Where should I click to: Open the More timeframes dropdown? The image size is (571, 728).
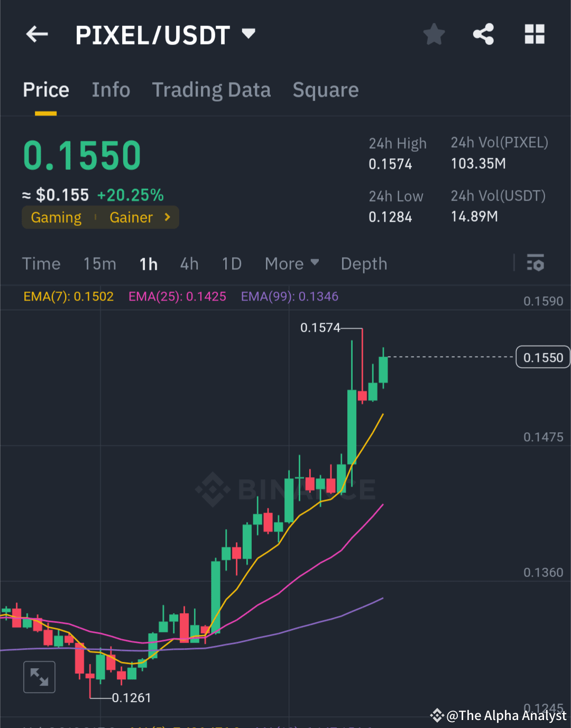(x=291, y=263)
